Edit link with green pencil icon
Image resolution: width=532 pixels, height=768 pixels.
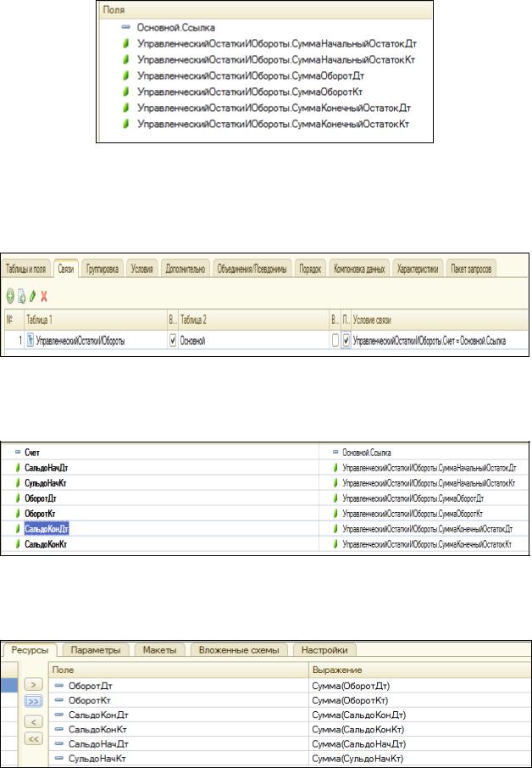click(x=33, y=296)
